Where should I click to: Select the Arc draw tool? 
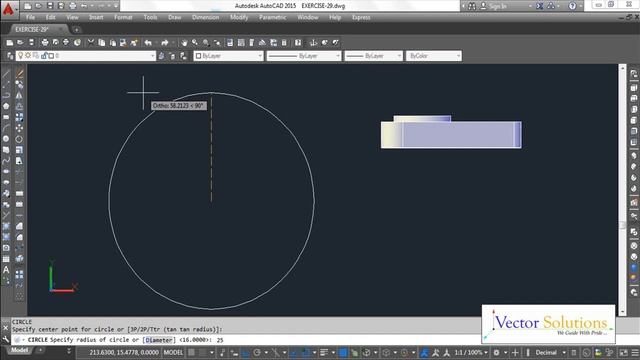pos(6,128)
